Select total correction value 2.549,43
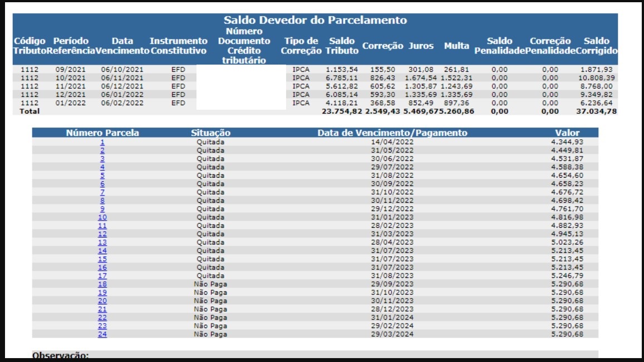 tap(383, 111)
